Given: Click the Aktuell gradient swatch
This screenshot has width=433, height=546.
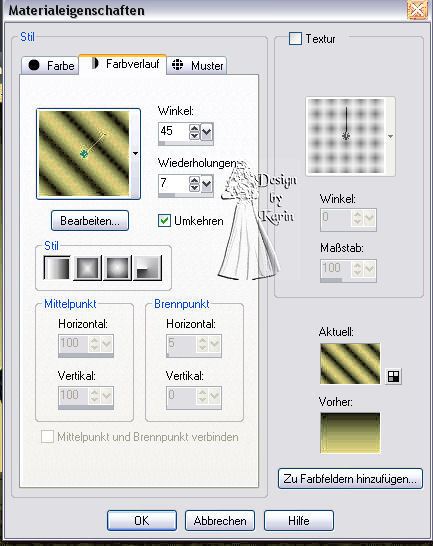Looking at the screenshot, I should tap(350, 364).
